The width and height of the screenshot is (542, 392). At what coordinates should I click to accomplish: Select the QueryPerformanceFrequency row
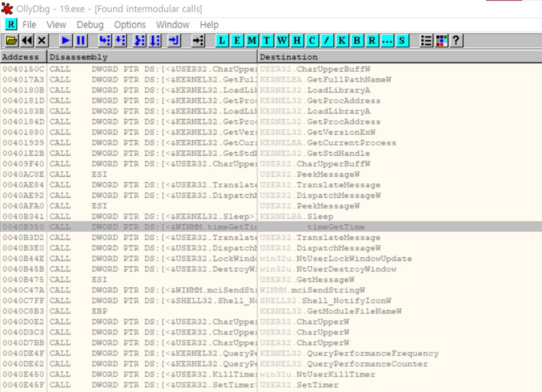pyautogui.click(x=271, y=353)
